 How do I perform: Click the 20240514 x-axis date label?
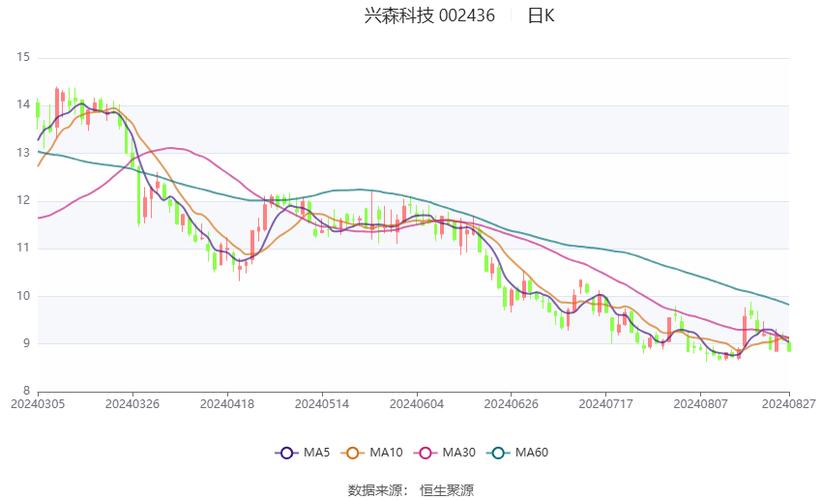321,404
